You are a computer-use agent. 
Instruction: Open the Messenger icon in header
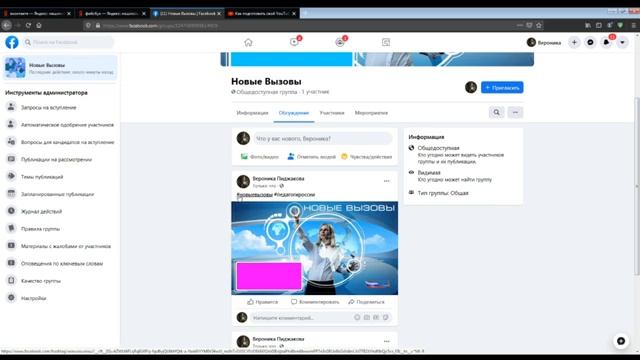pos(590,42)
